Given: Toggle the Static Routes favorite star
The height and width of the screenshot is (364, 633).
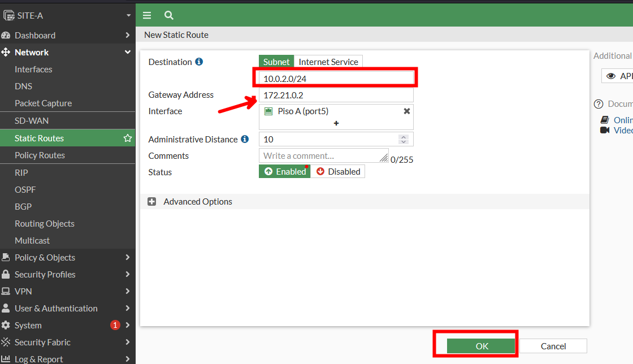Looking at the screenshot, I should click(128, 138).
